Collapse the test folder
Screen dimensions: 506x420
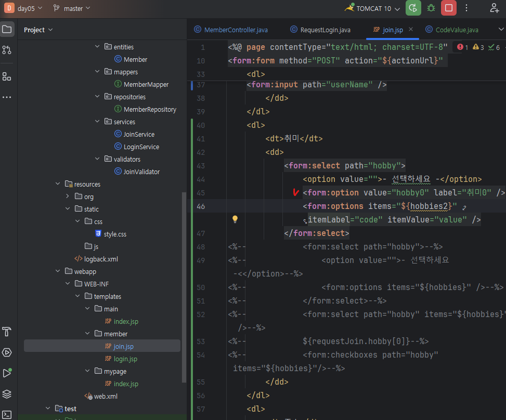pyautogui.click(x=48, y=408)
